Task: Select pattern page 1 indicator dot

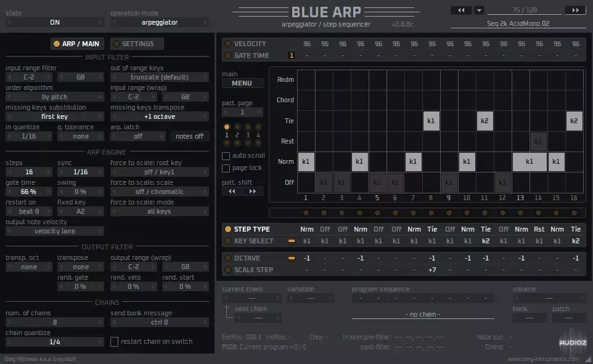Action: click(x=226, y=127)
